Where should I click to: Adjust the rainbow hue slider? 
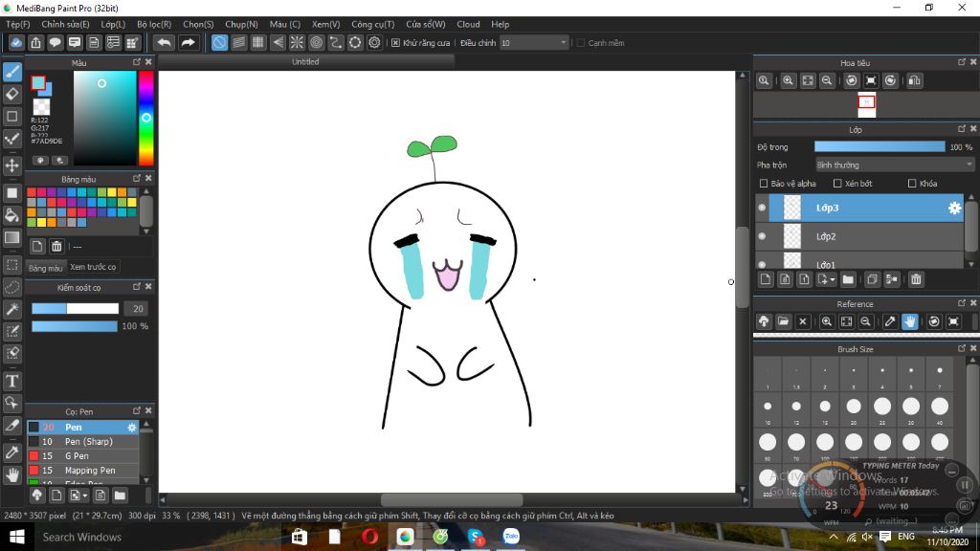145,118
